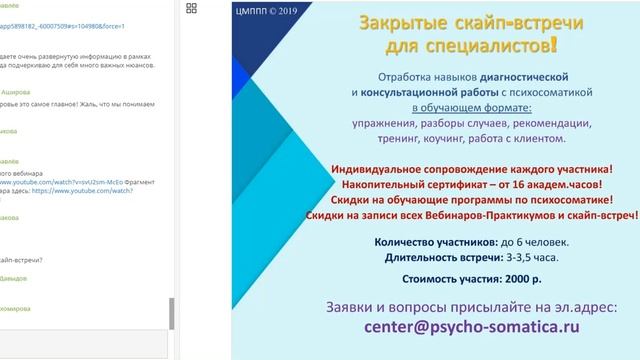Click chat message mentioning 'скайп-встречи?'
The image size is (640, 360).
point(21,260)
